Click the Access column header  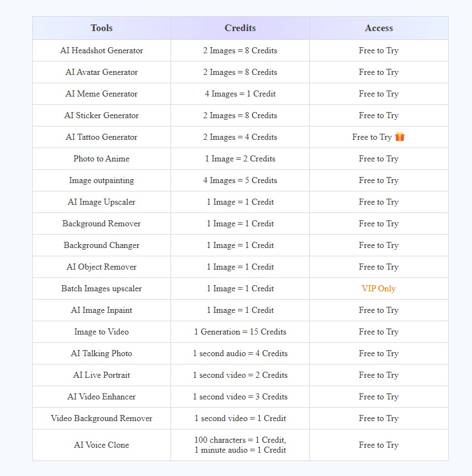point(379,28)
